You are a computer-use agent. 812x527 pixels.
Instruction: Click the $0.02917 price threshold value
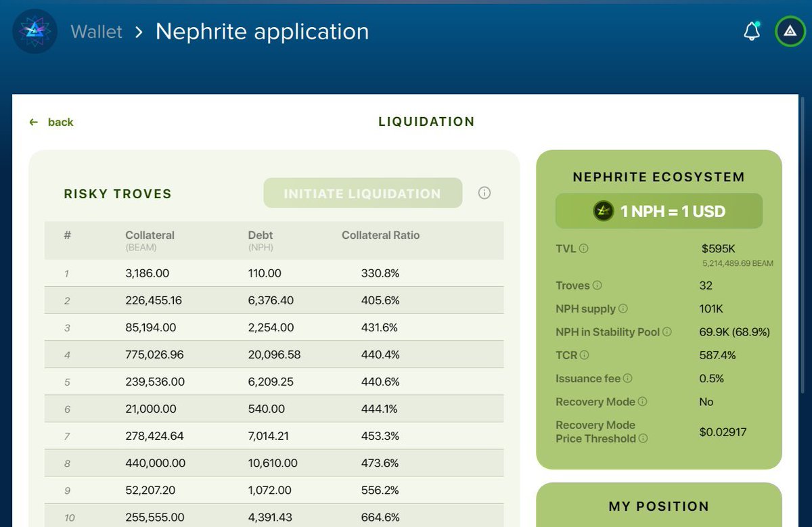point(723,432)
